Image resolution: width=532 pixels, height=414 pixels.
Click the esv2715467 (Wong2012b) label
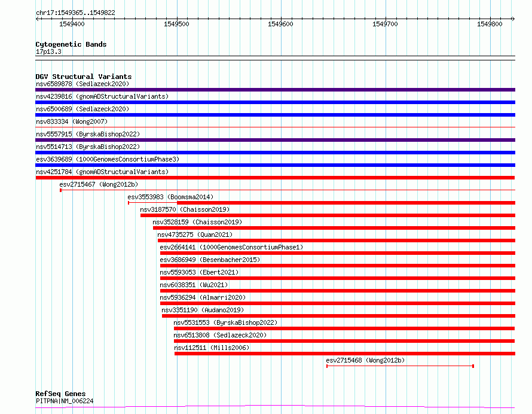tap(99, 184)
